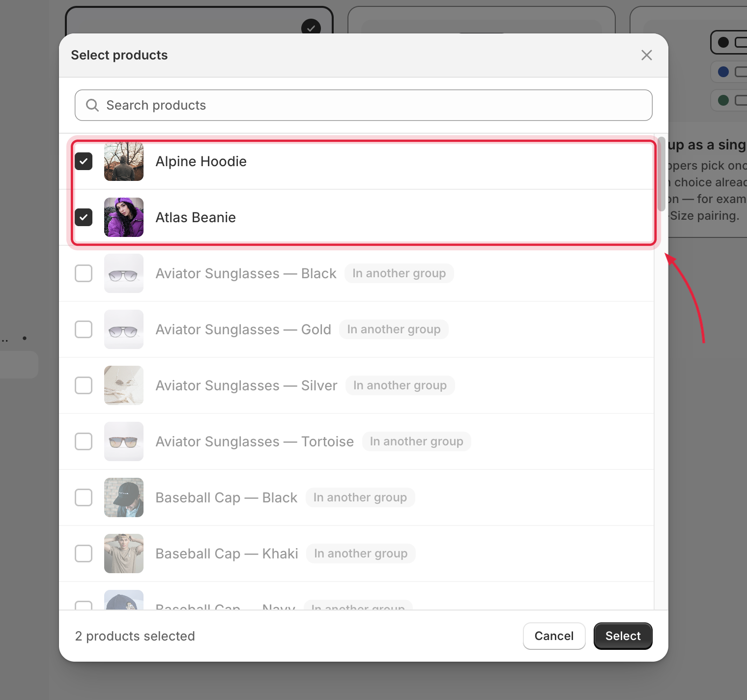Uncheck the Atlas Beanie checkbox
The width and height of the screenshot is (747, 700).
[x=84, y=217]
